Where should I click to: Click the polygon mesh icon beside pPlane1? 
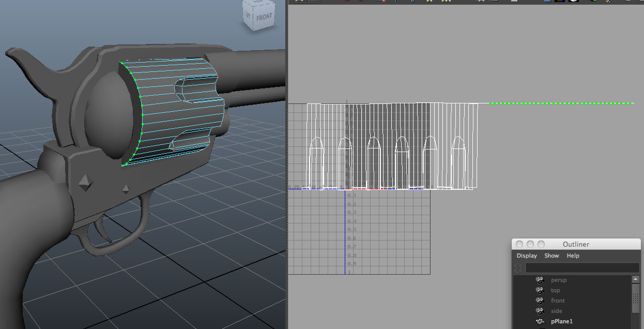(540, 321)
